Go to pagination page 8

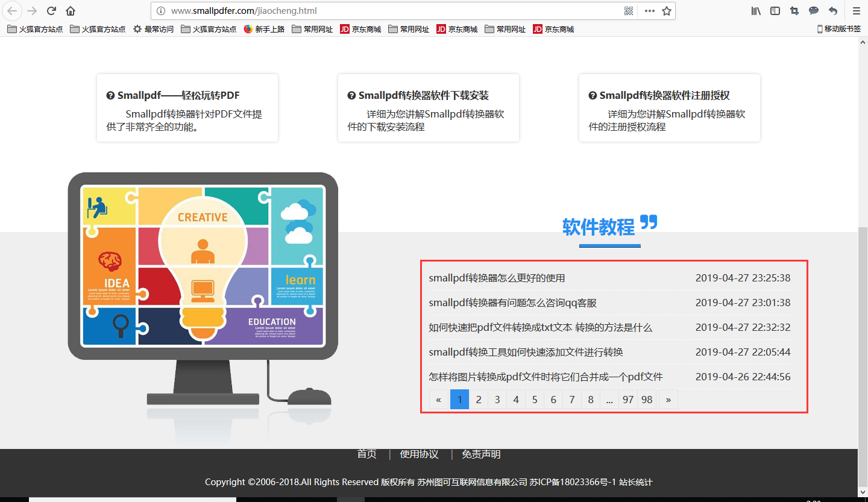591,400
